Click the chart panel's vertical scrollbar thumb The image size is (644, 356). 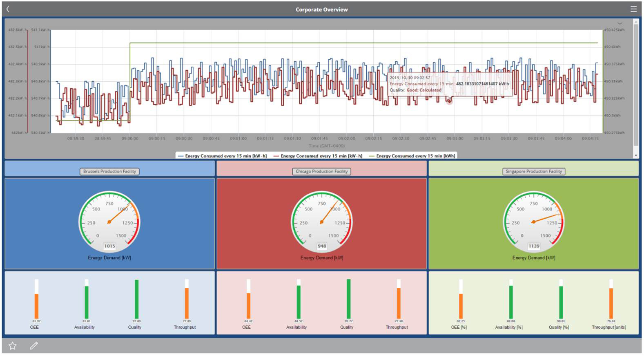[x=636, y=85]
